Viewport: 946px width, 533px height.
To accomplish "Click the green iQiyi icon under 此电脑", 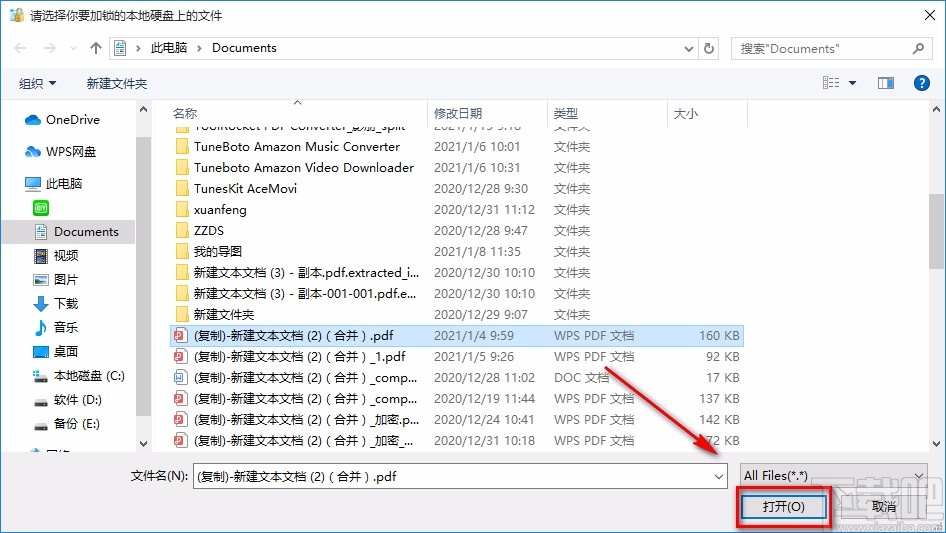I will pyautogui.click(x=40, y=208).
